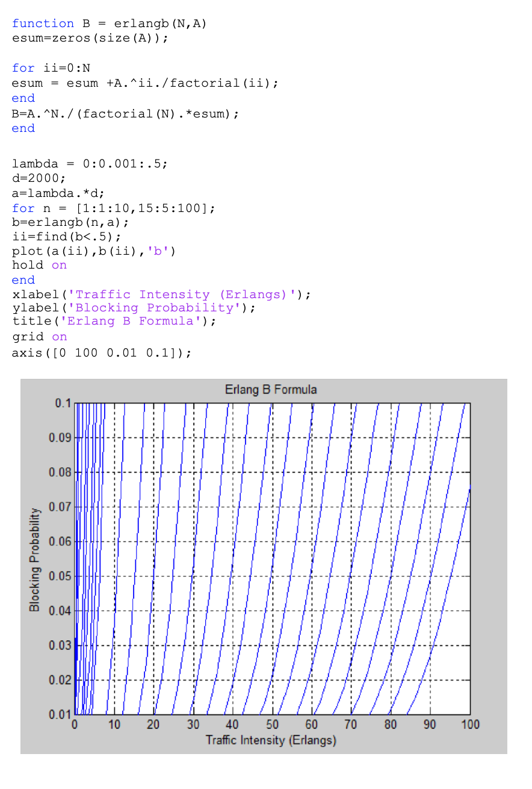Click the x-axis tick label 20
This screenshot has width=532, height=789.
tap(153, 725)
